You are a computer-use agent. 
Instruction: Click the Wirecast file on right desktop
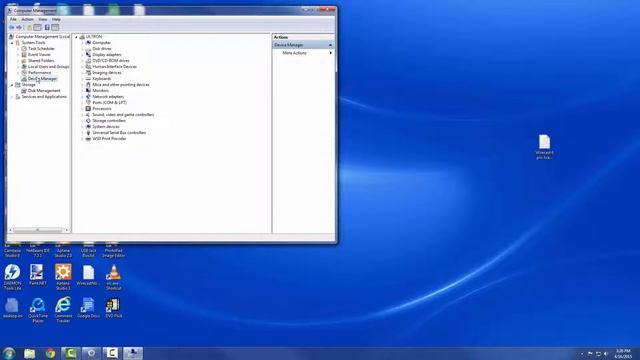pos(544,147)
